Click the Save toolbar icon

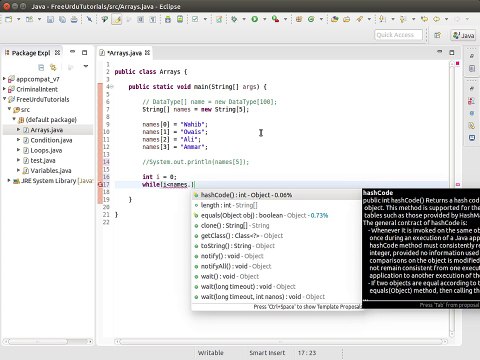(x=50, y=19)
